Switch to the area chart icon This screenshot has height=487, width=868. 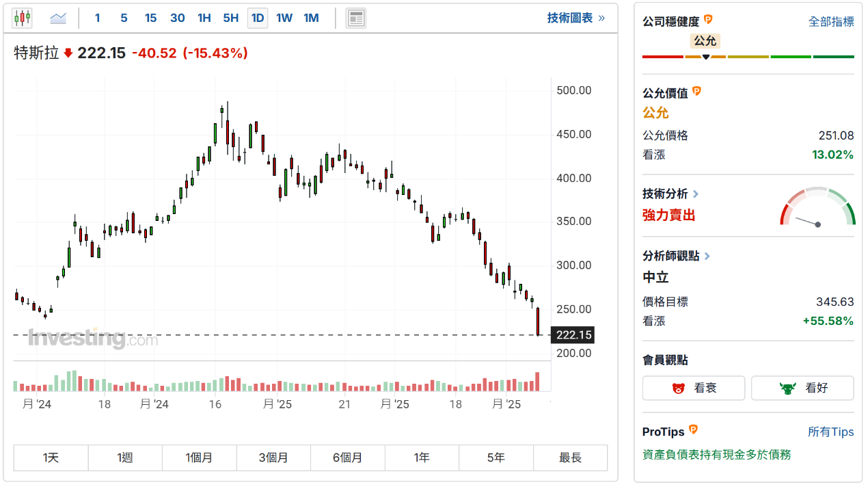[x=58, y=18]
